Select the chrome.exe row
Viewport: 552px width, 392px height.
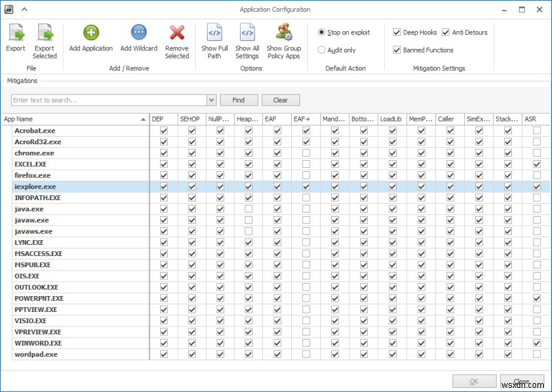click(34, 153)
